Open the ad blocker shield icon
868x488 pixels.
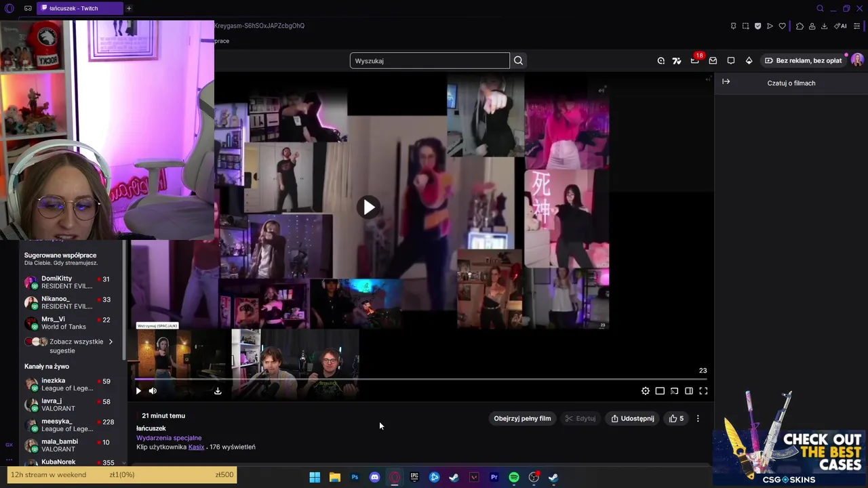pyautogui.click(x=757, y=26)
